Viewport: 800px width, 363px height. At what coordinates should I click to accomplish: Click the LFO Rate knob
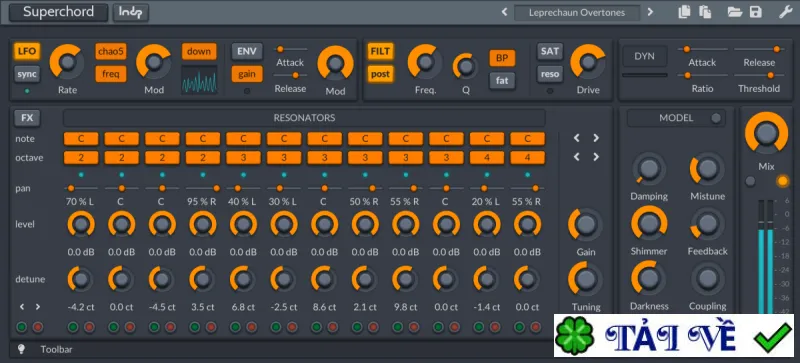[x=67, y=62]
